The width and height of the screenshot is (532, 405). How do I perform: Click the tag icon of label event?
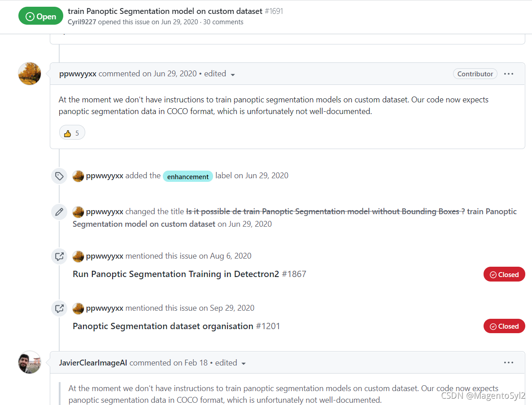click(59, 176)
